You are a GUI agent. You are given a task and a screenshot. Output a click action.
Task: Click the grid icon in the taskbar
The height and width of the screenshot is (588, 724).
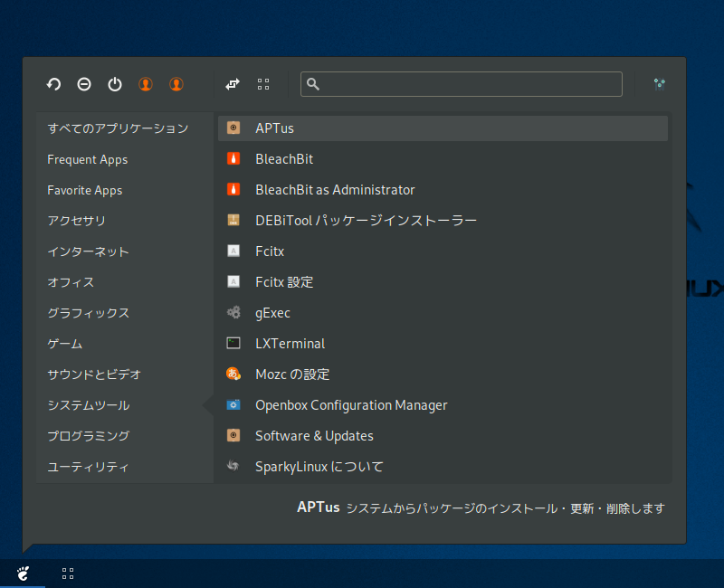[68, 574]
